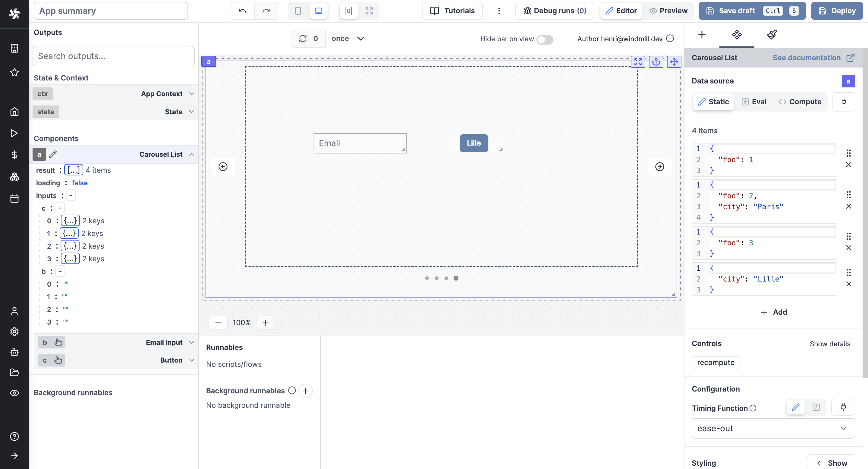Switch to Preview mode
Image resolution: width=868 pixels, height=469 pixels.
coord(668,11)
